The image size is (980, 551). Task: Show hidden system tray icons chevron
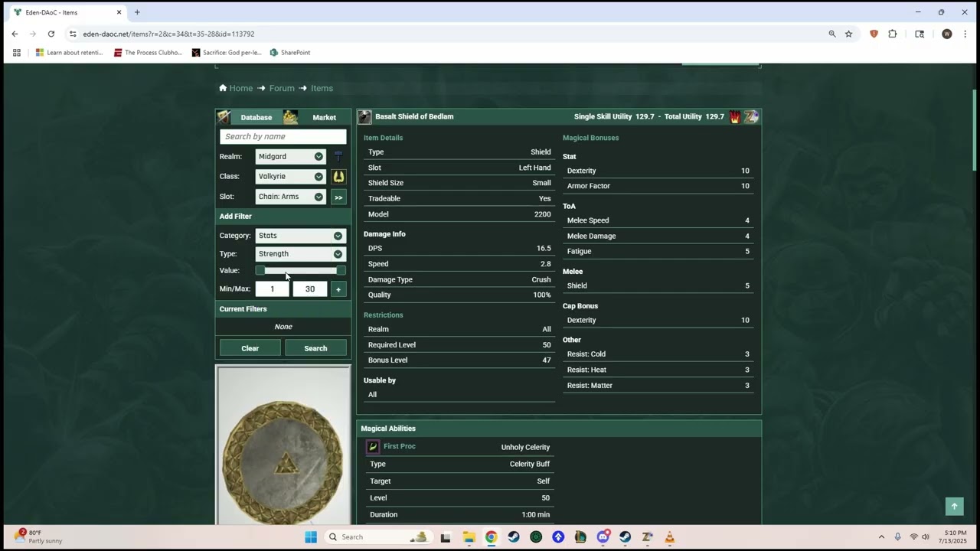[881, 537]
